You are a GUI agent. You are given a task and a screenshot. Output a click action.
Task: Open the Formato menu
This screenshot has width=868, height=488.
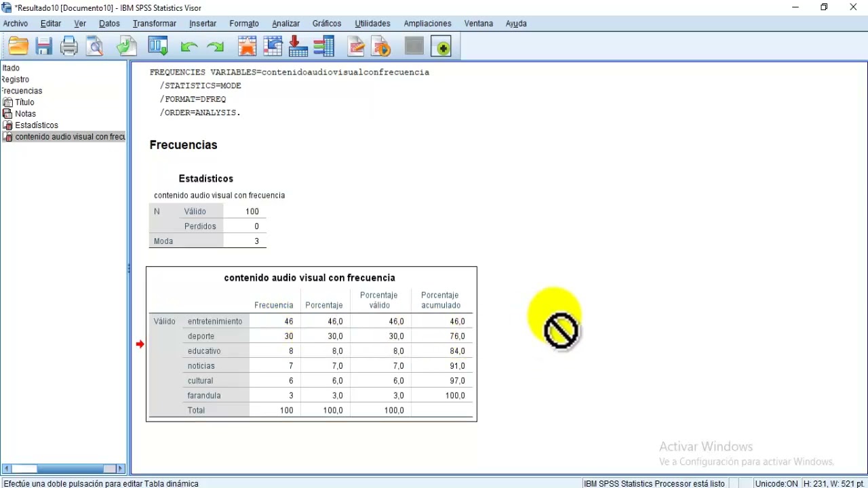244,23
